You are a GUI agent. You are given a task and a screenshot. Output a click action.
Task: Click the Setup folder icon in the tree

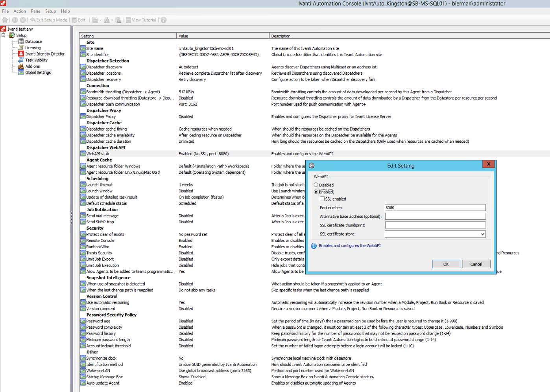12,35
